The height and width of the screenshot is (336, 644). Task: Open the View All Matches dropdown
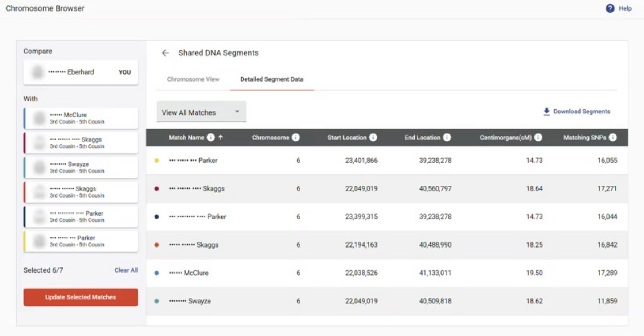[201, 112]
